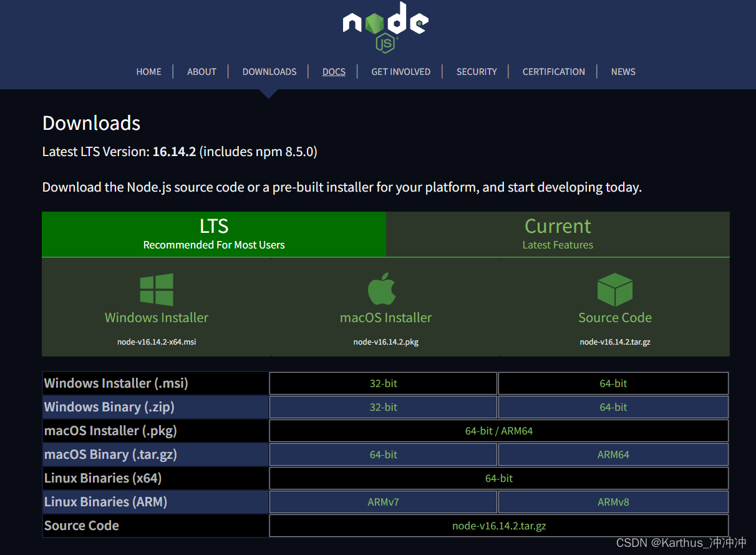Download the Windows Installer (.msi) 32-bit
The width and height of the screenshot is (756, 555).
point(383,383)
